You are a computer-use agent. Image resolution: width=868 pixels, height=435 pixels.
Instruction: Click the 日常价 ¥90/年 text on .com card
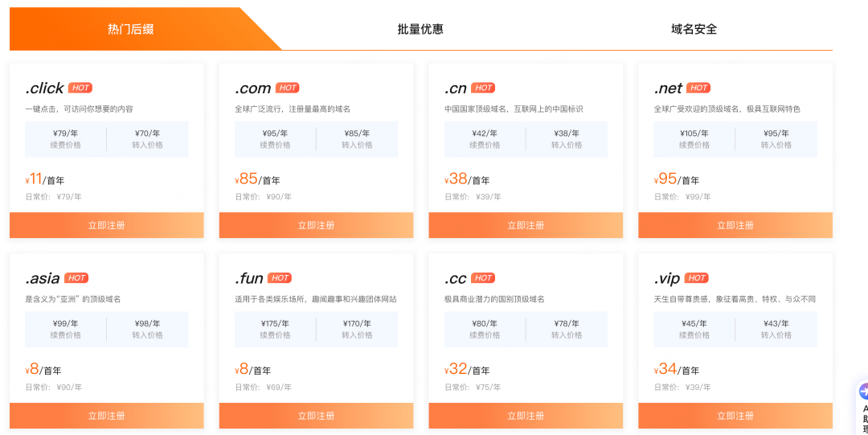pos(263,197)
